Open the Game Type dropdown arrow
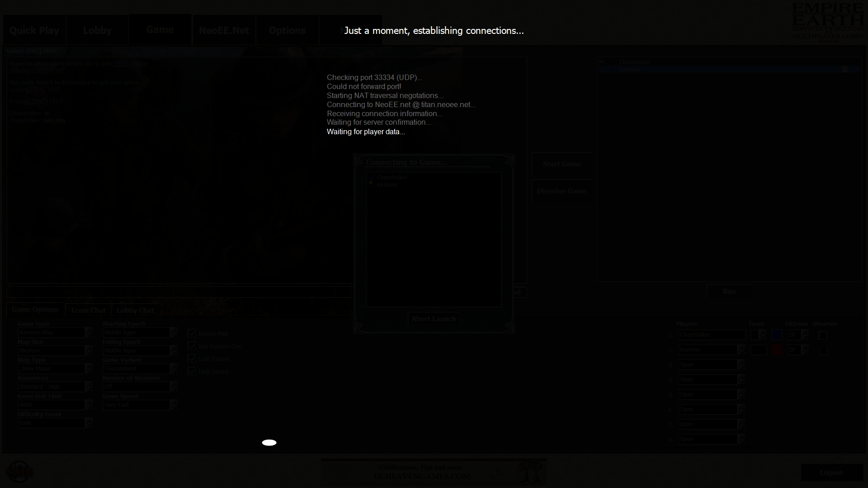The image size is (868, 488). [x=89, y=333]
